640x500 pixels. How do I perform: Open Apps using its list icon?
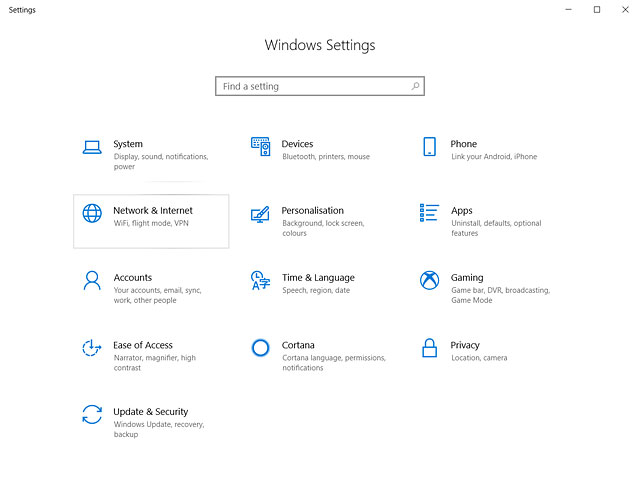pos(429,213)
